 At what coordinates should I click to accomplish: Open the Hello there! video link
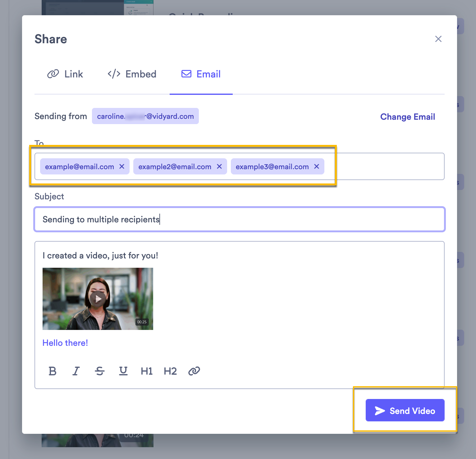pos(65,343)
